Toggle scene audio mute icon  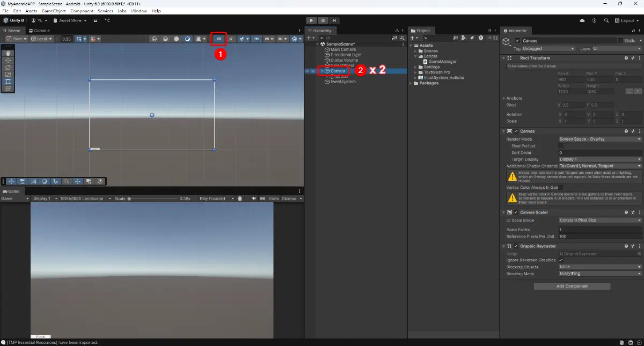pyautogui.click(x=232, y=39)
